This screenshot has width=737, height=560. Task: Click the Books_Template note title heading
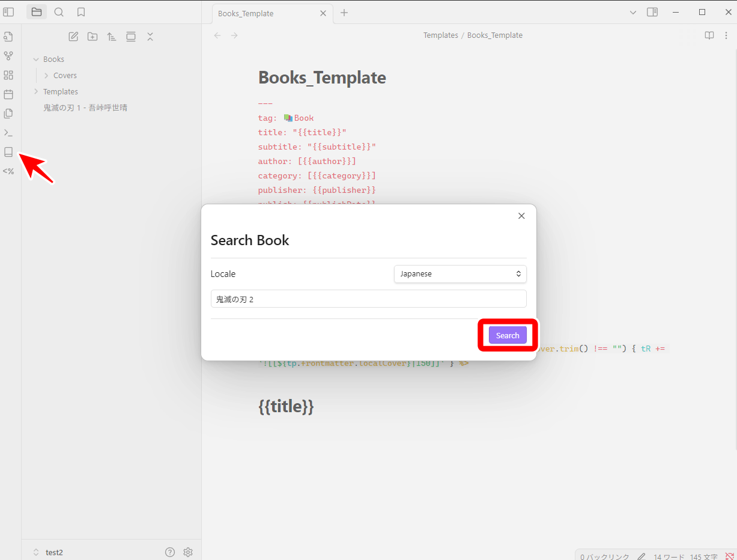(x=322, y=78)
